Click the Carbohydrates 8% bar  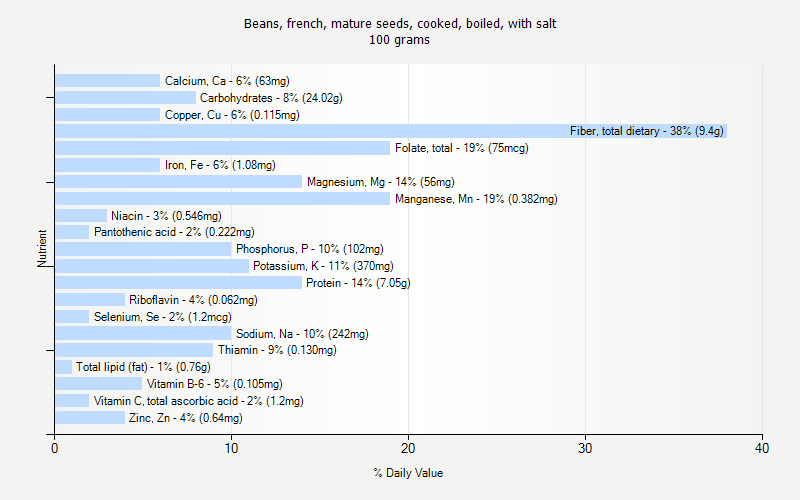125,98
